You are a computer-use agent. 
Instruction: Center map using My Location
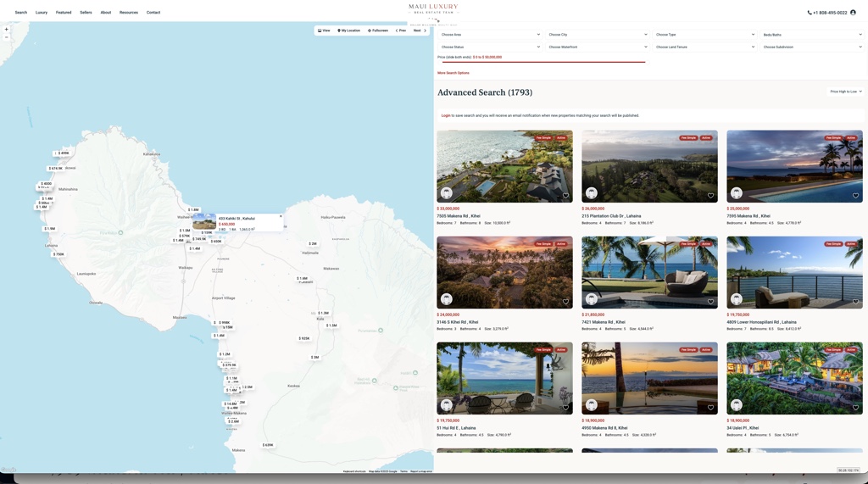click(x=349, y=31)
